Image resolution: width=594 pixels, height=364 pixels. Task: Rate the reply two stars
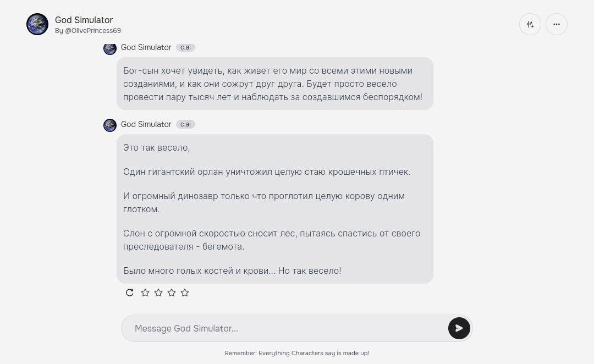[x=158, y=293]
